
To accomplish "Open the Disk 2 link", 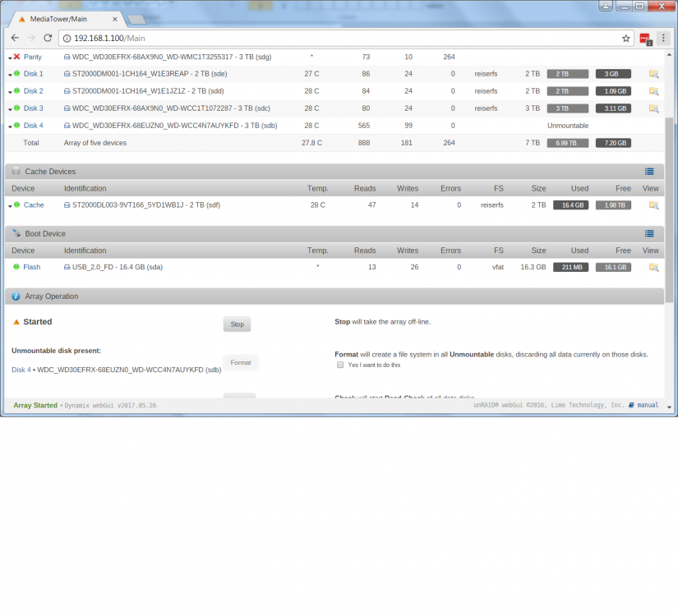I will (34, 91).
